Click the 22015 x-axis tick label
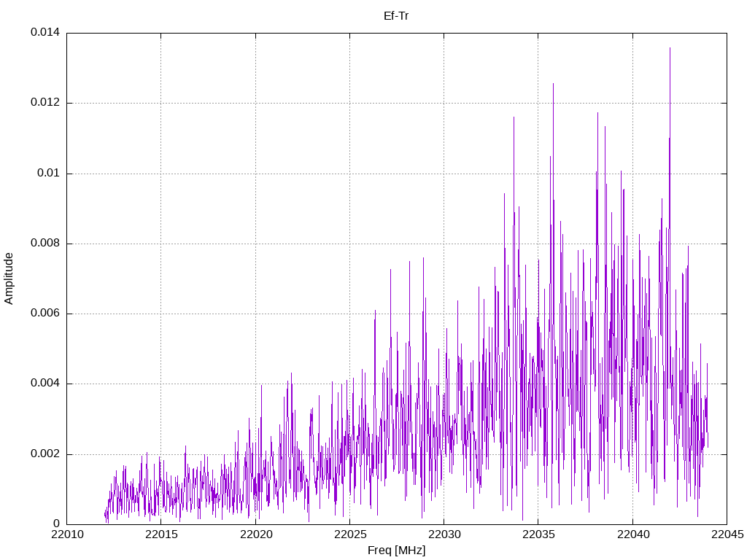747x560 pixels. (x=161, y=534)
